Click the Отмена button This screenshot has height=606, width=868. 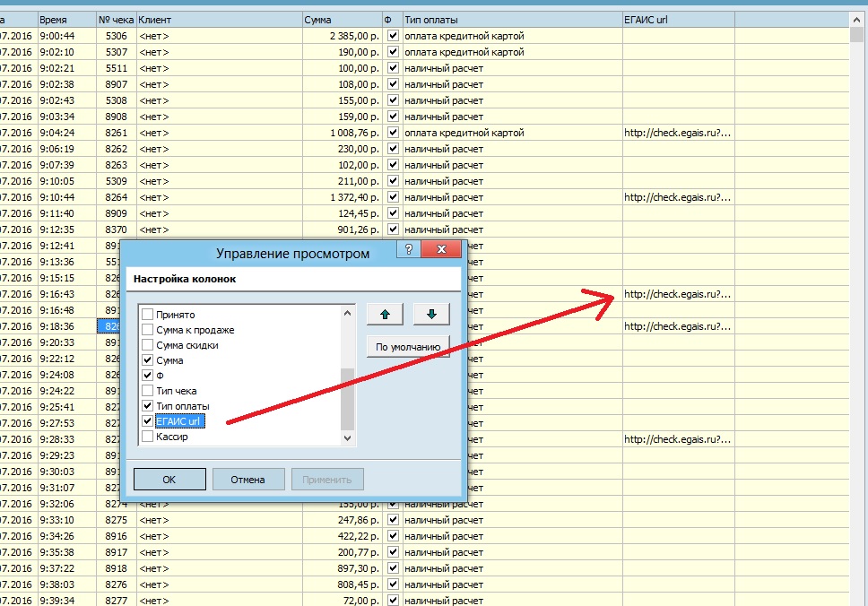point(248,480)
